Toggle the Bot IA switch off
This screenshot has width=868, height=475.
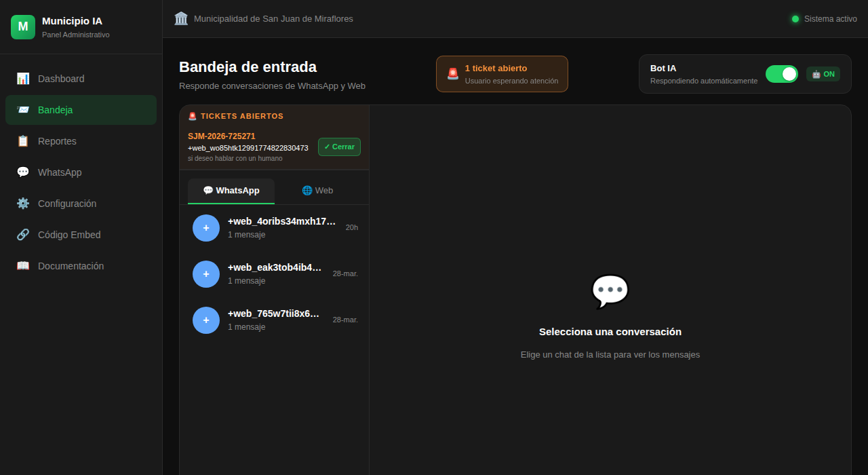pyautogui.click(x=781, y=74)
